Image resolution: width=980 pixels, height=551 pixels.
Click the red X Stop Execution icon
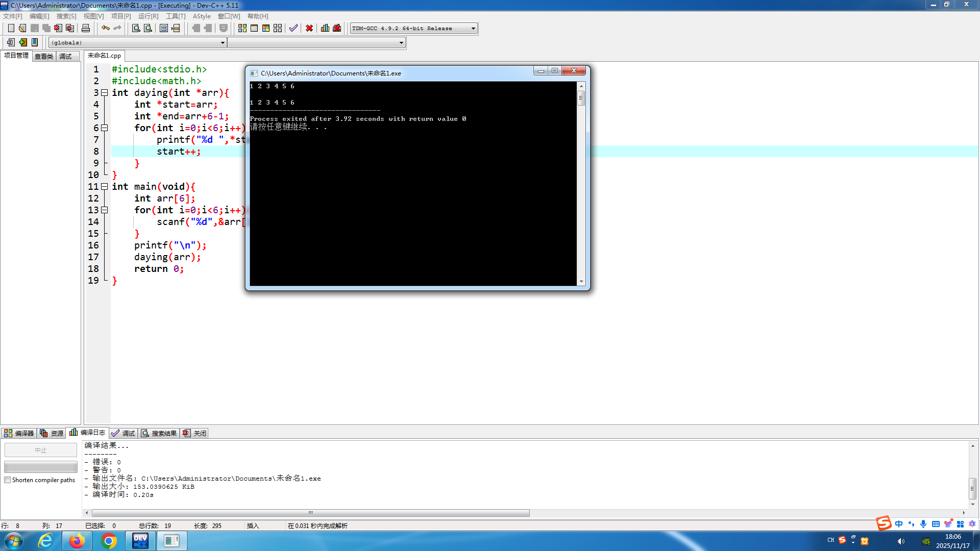coord(309,28)
